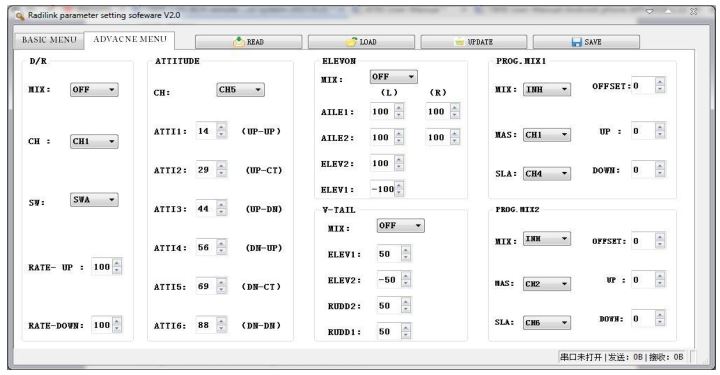Click the AILE2 left (L) spinner arrows
Screen dimensions: 720x375
[x=399, y=137]
